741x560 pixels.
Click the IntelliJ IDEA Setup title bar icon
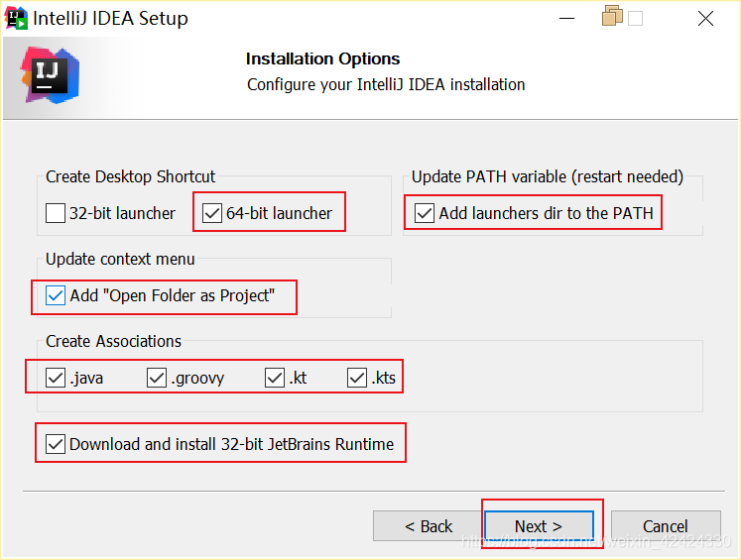pos(17,19)
